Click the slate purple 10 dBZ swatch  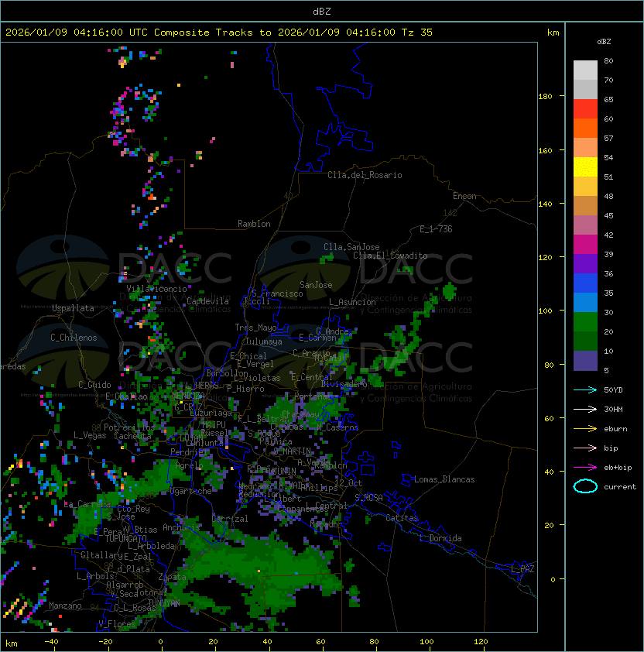coord(585,361)
